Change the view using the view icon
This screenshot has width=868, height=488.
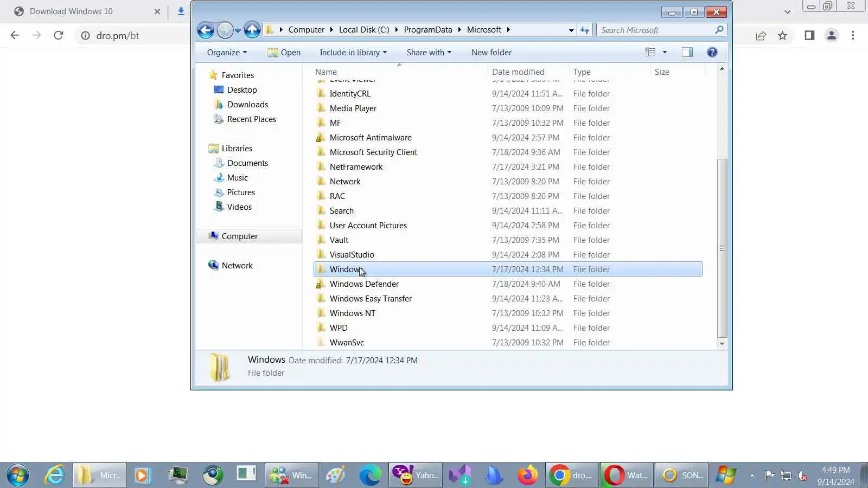650,52
